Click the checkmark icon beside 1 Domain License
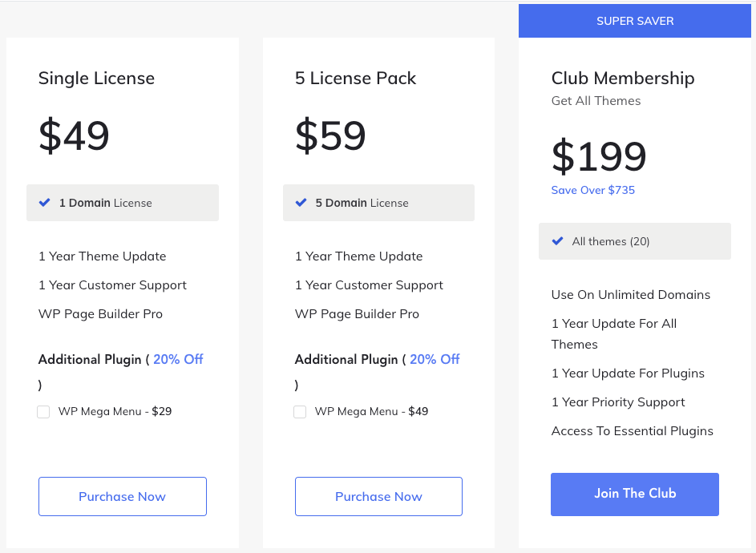The height and width of the screenshot is (553, 756). coord(44,203)
